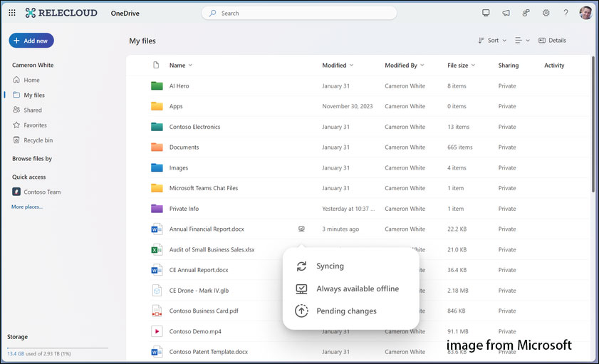Click Private sharing status for Documents row
Viewport: 599px width, 364px height.
pos(507,147)
